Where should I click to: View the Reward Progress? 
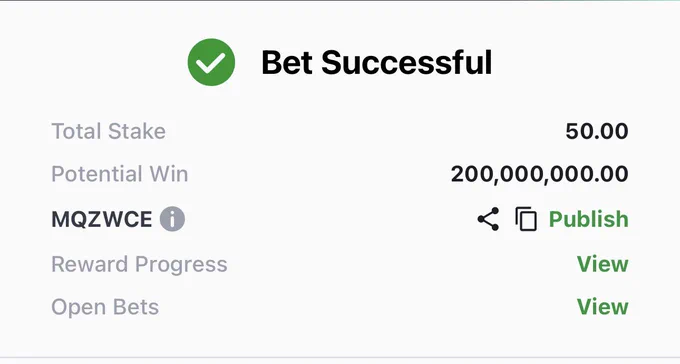point(602,264)
